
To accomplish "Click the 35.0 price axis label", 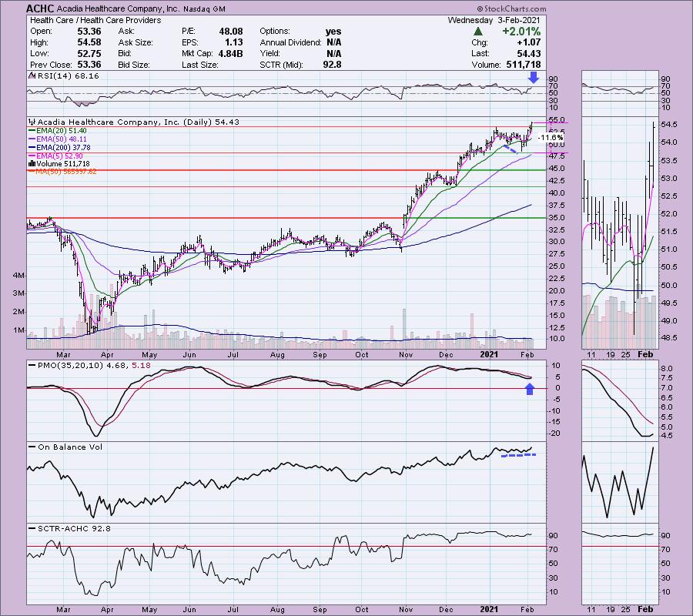I will tap(557, 217).
